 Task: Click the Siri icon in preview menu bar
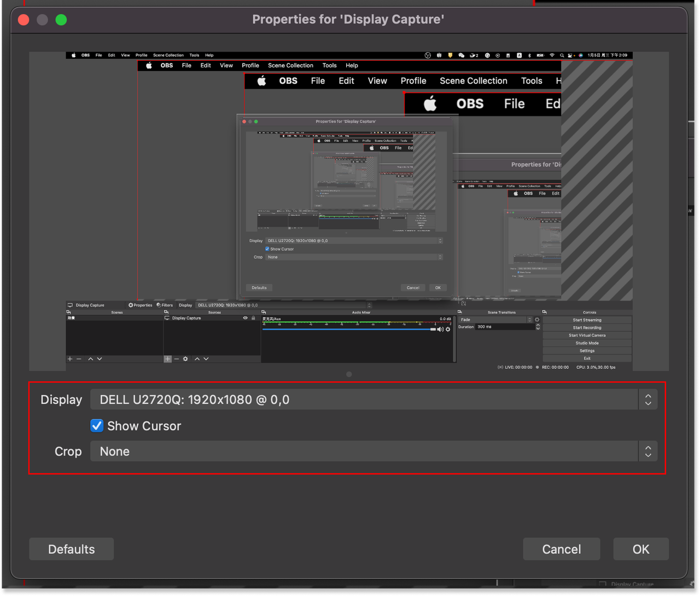pyautogui.click(x=581, y=55)
